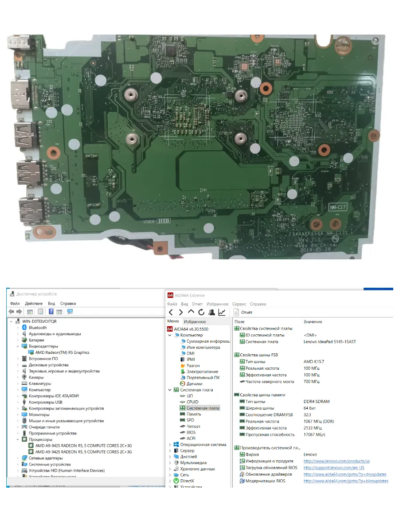This screenshot has height=532, width=399.
Task: Click the Отчёт report toolbar button
Action: tap(243, 313)
